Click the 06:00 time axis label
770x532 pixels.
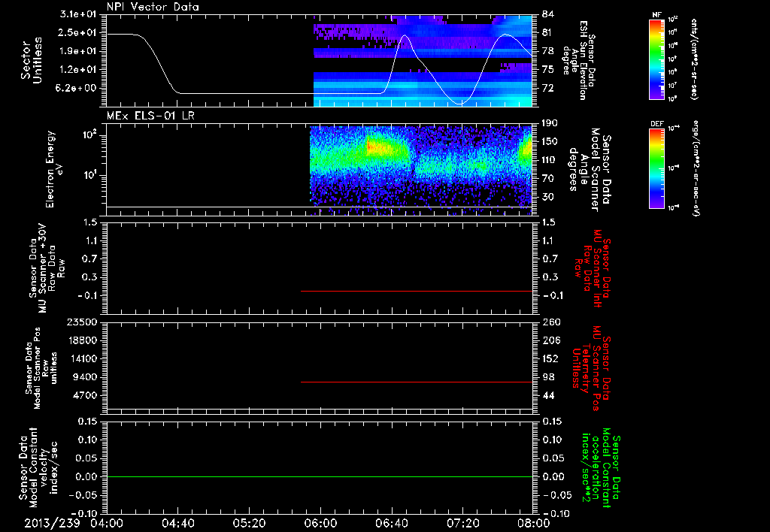click(x=320, y=524)
